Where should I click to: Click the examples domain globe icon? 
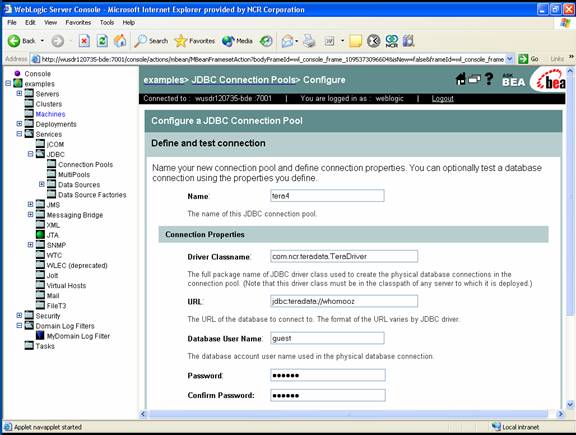pos(18,83)
